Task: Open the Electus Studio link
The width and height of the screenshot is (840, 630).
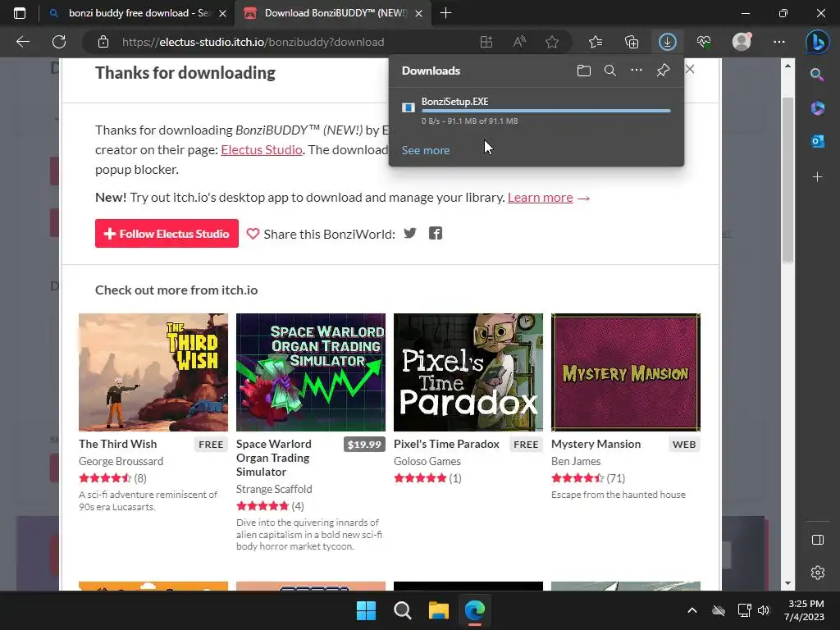Action: click(262, 149)
